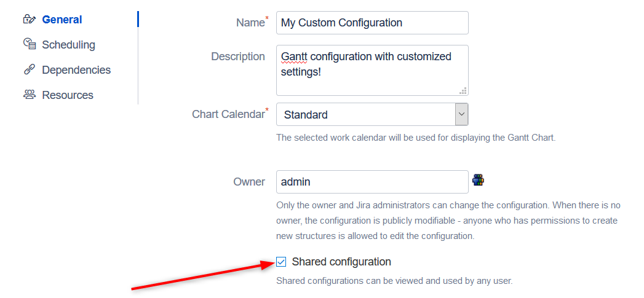Uncheck the Shared configuration checkbox
The image size is (644, 298).
coord(281,262)
